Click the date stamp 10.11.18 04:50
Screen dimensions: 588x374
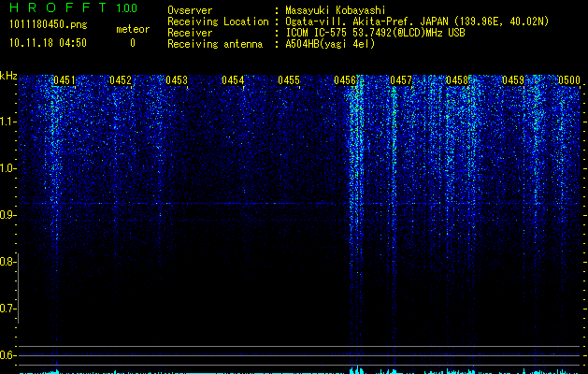tap(48, 43)
